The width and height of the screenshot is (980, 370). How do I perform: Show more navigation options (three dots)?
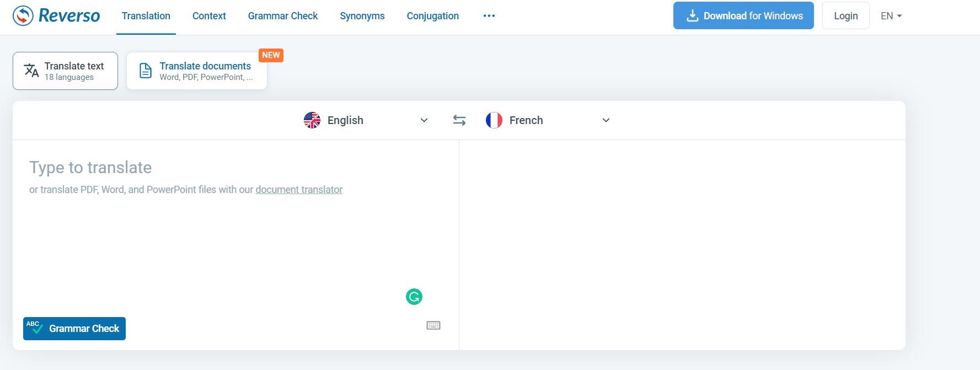(x=489, y=16)
